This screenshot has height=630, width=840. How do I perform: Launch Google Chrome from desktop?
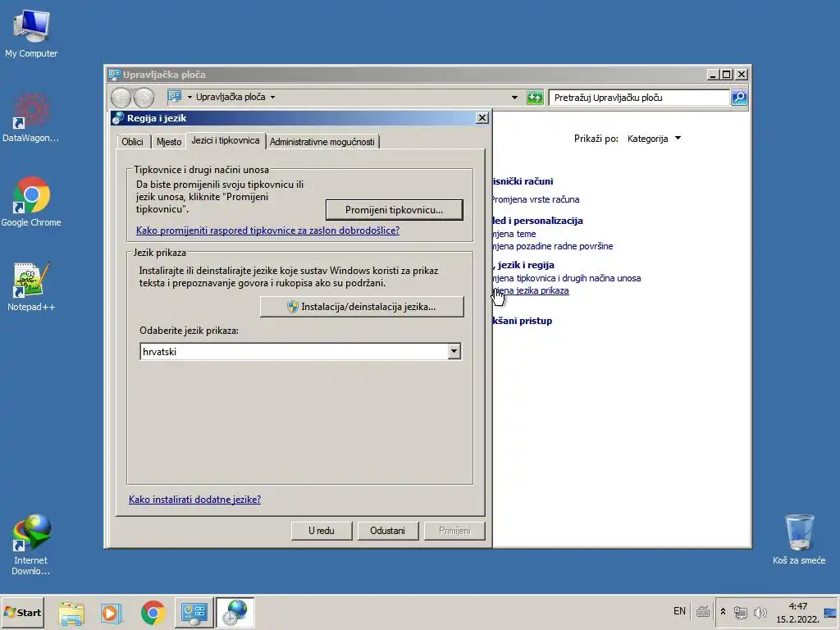[x=31, y=203]
